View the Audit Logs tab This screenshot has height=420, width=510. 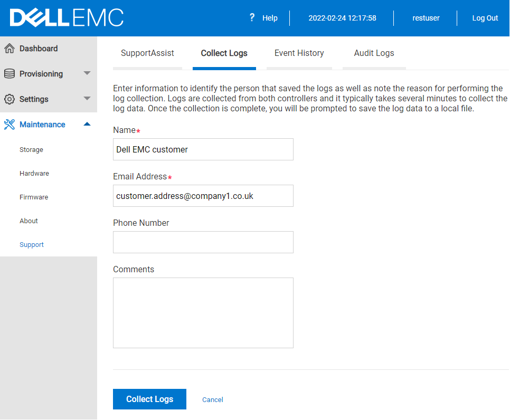coord(374,53)
